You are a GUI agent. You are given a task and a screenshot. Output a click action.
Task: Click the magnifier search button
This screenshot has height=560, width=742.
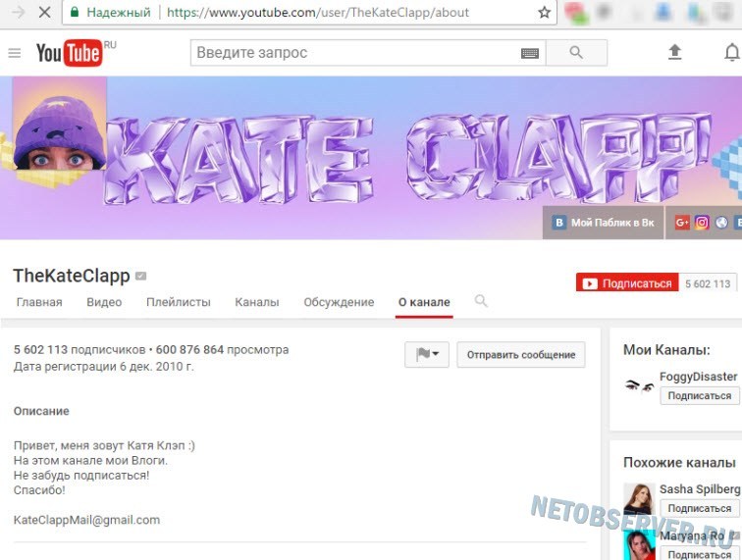point(576,53)
